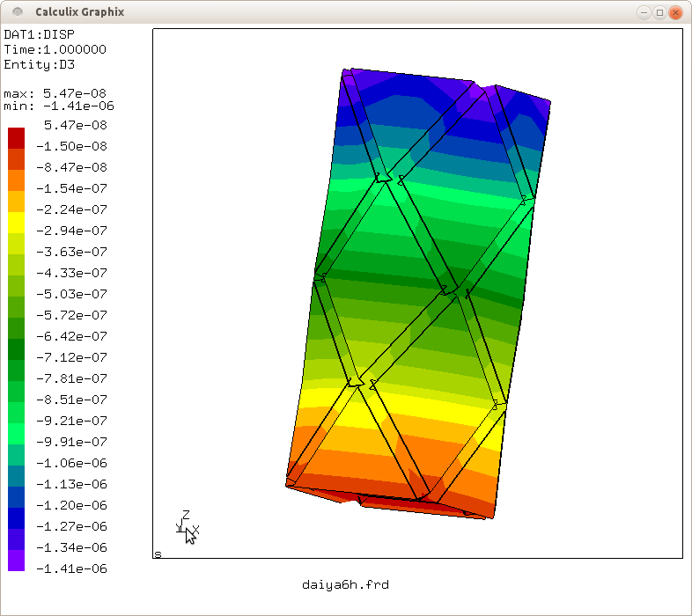
Task: Click the 'max: 5.47e-08' value
Action: [x=55, y=93]
